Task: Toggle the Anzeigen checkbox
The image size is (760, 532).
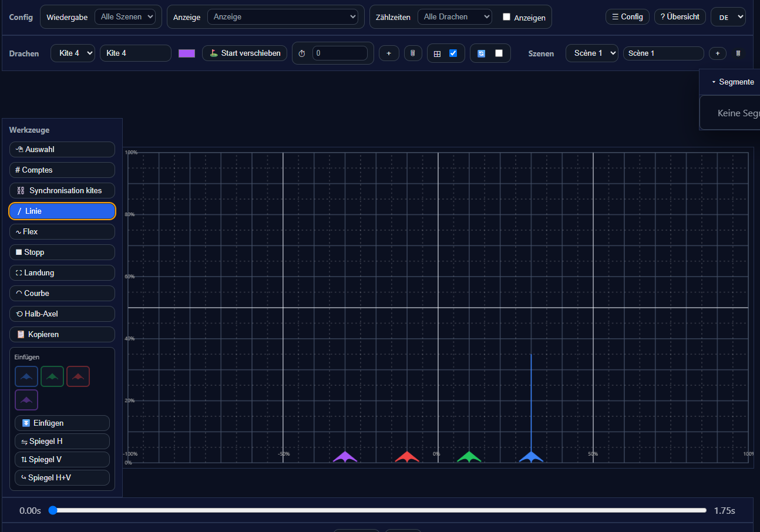Action: (506, 17)
